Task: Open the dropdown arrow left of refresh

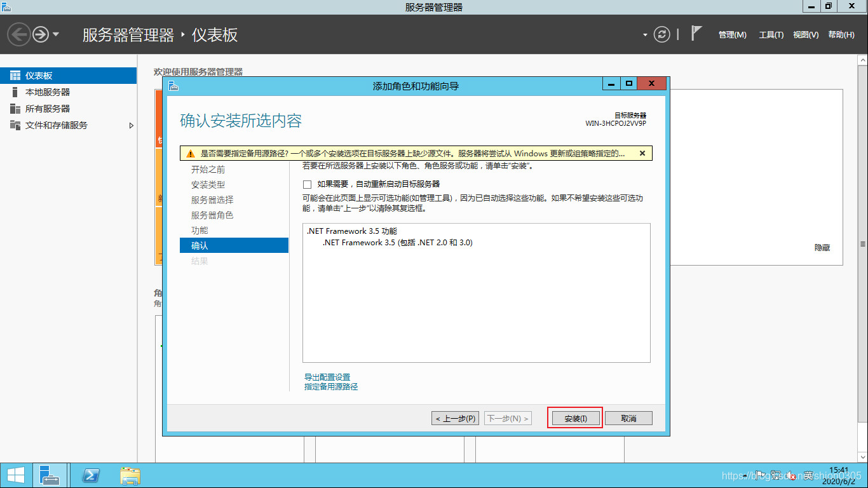Action: coord(645,35)
